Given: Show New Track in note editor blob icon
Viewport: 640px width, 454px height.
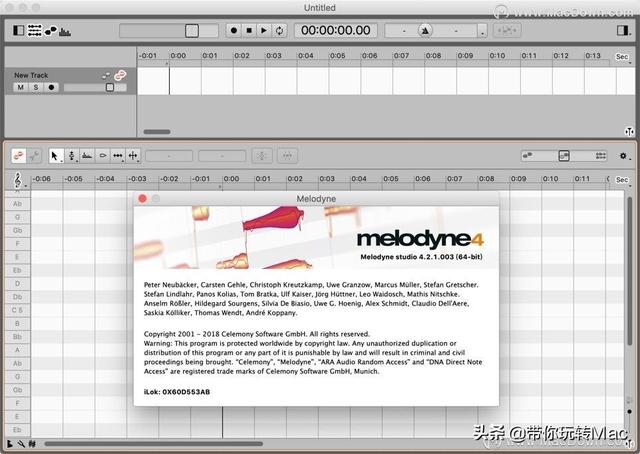Looking at the screenshot, I should [x=106, y=76].
